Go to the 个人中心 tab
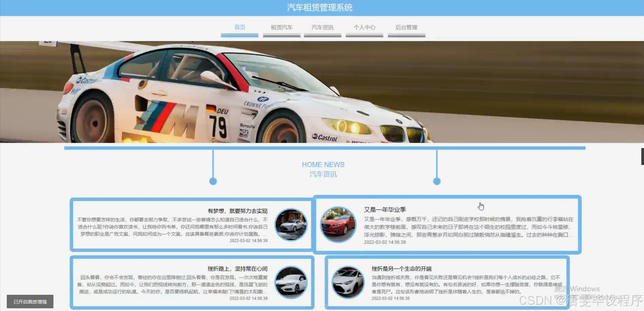This screenshot has width=644, height=311. point(364,27)
